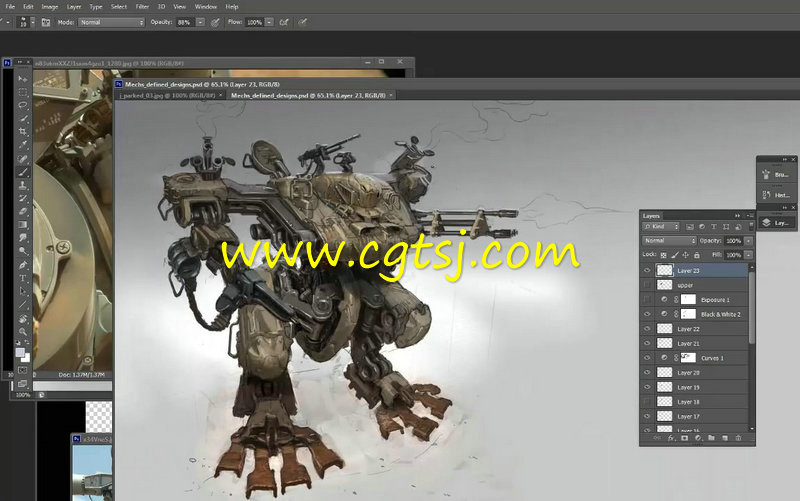Open the Image menu

[x=49, y=7]
